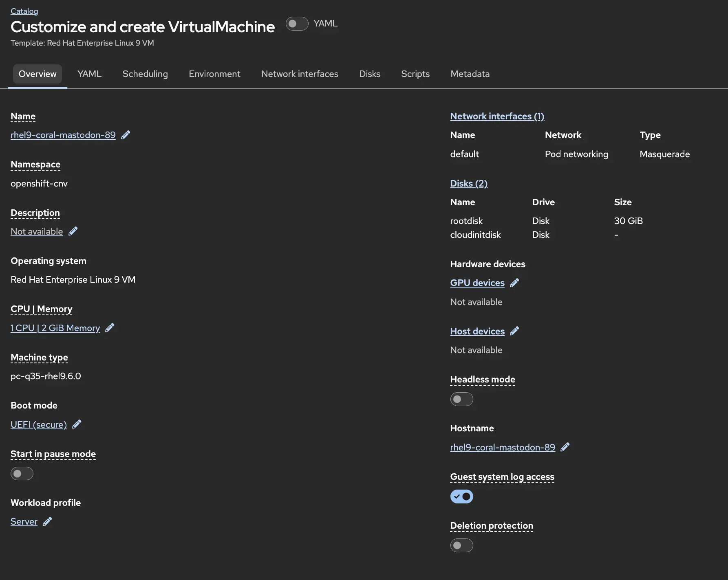Click the Namespace label help popover
The width and height of the screenshot is (728, 580).
[35, 164]
